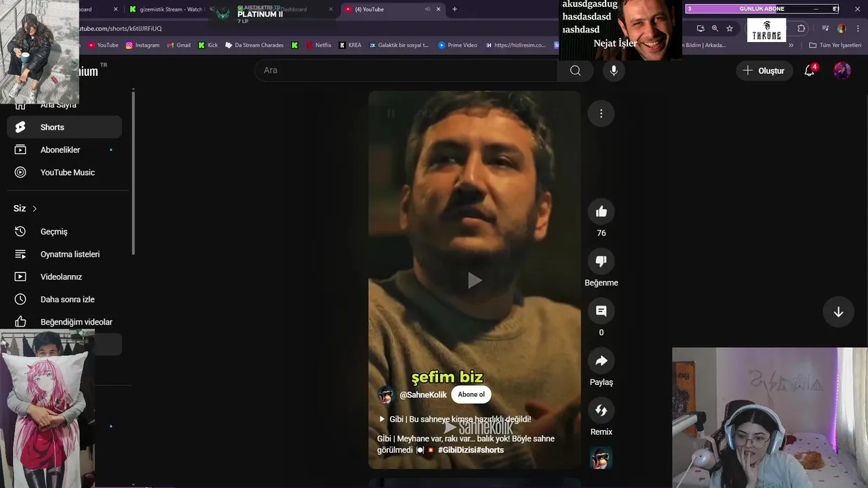Share the short via Paylaş icon

(x=601, y=361)
